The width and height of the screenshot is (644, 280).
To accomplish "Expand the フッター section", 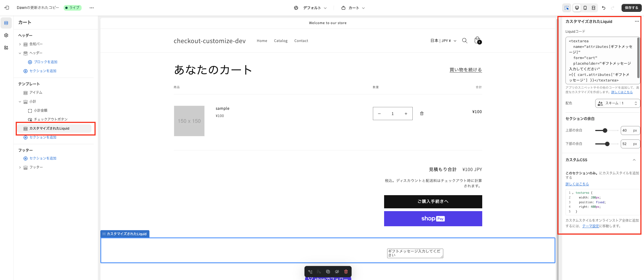I will coord(20,167).
